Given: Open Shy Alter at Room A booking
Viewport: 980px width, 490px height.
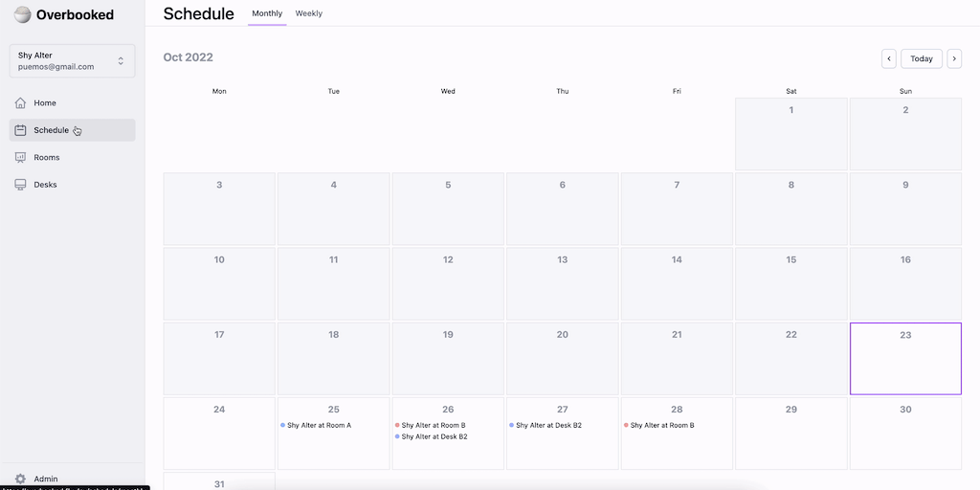Looking at the screenshot, I should click(x=319, y=425).
